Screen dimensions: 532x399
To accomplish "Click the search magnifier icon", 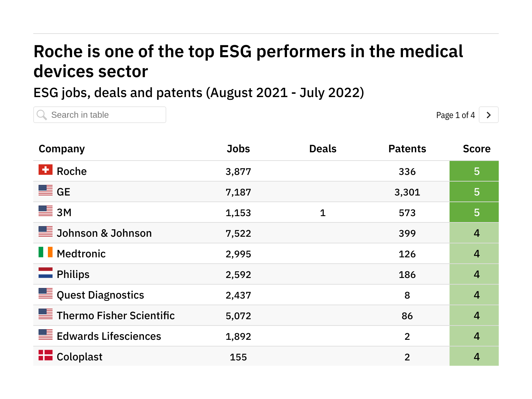I will pos(42,115).
